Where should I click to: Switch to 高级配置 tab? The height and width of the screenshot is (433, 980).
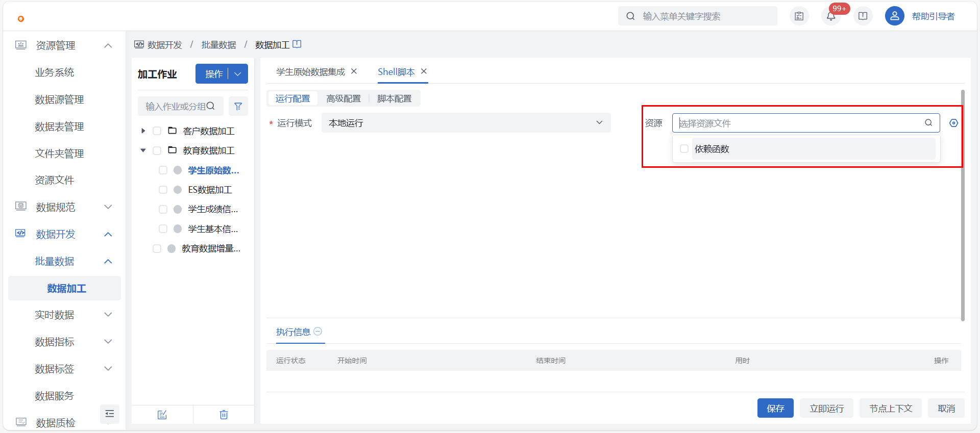point(344,98)
